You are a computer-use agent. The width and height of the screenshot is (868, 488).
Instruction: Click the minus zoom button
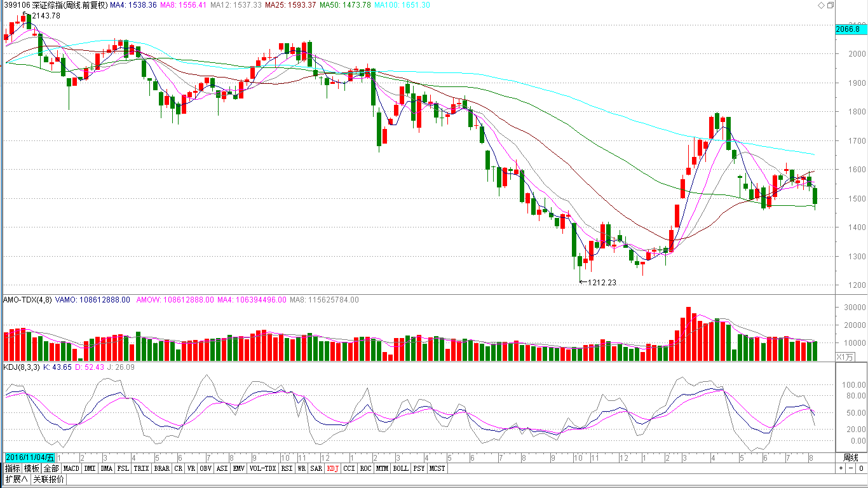850,468
